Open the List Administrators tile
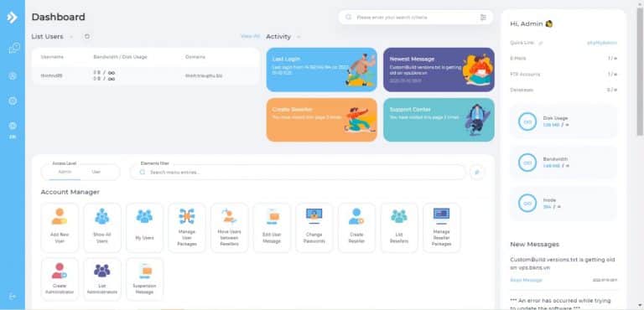The image size is (644, 310). point(102,279)
